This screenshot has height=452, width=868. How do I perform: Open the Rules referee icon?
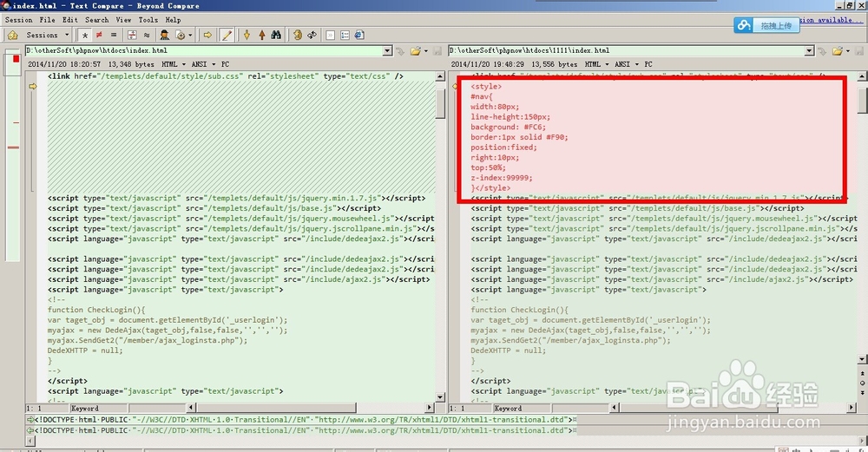[x=164, y=35]
